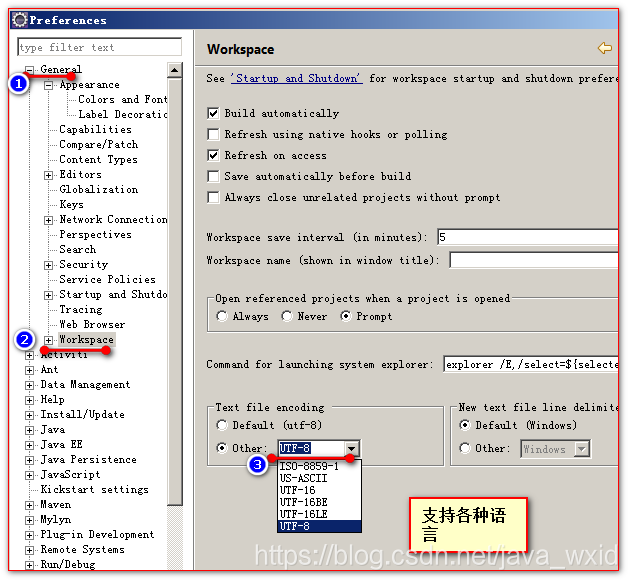Click the Preferences window gear icon
The image size is (628, 580).
pyautogui.click(x=19, y=20)
